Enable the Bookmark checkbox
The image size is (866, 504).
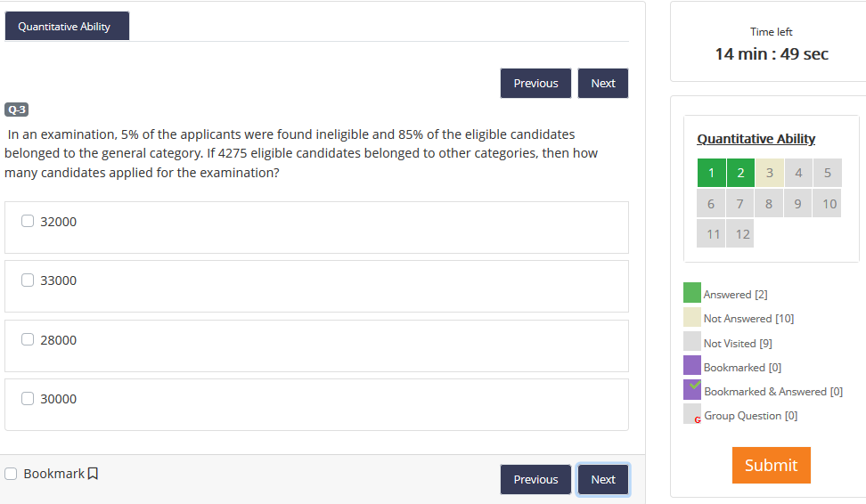11,474
